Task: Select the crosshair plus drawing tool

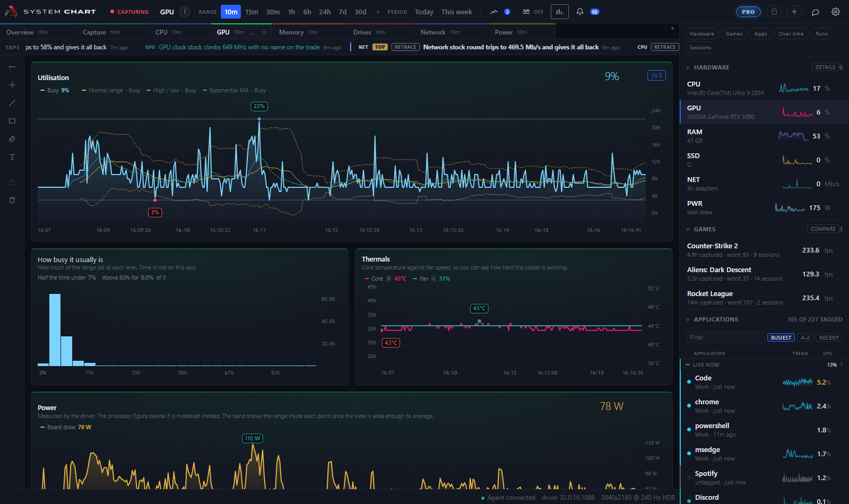Action: [x=12, y=85]
